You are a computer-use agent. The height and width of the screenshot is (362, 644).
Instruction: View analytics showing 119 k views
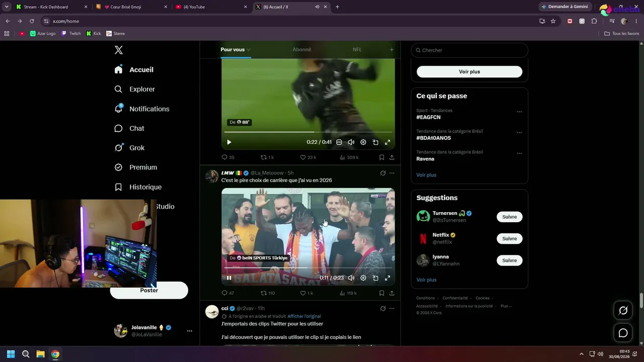[348, 293]
